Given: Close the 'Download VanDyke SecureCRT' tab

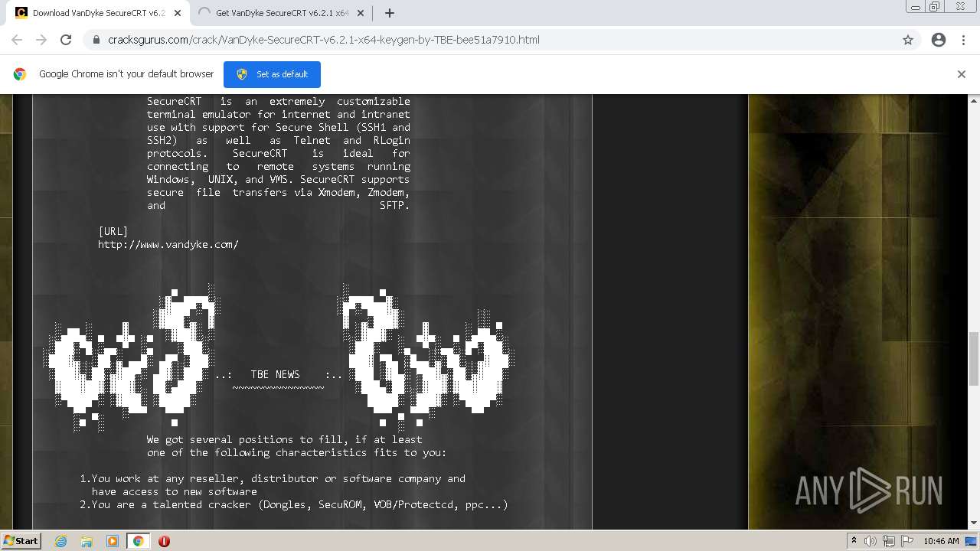Looking at the screenshot, I should click(x=178, y=13).
